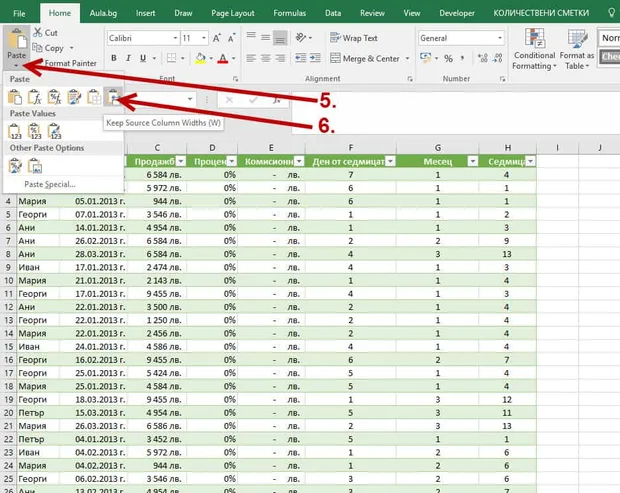Viewport: 620px width, 493px height.
Task: Choose Values & Source Formatting paste option
Action: (54, 131)
